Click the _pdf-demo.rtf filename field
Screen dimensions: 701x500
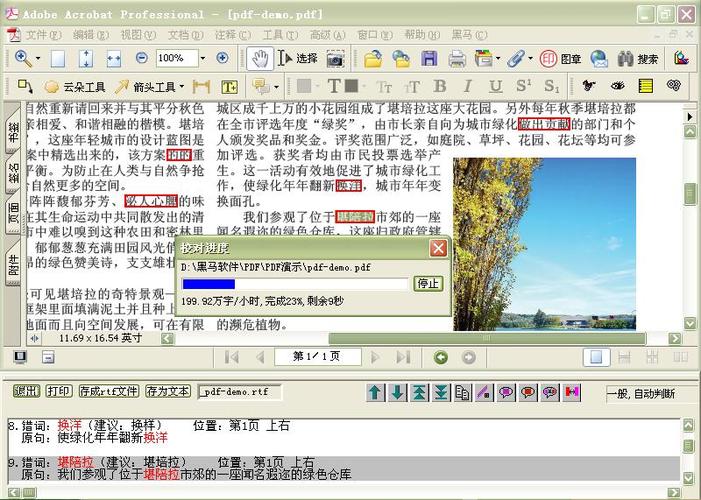[239, 392]
